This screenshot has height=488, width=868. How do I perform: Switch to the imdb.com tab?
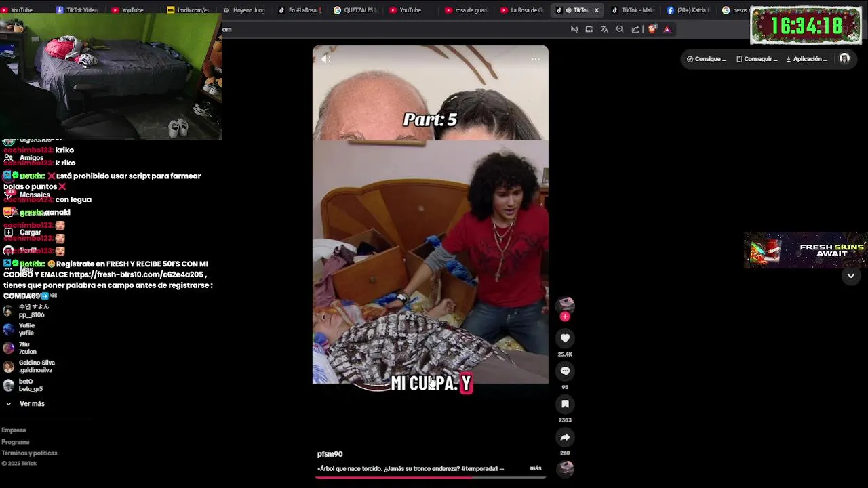point(188,10)
